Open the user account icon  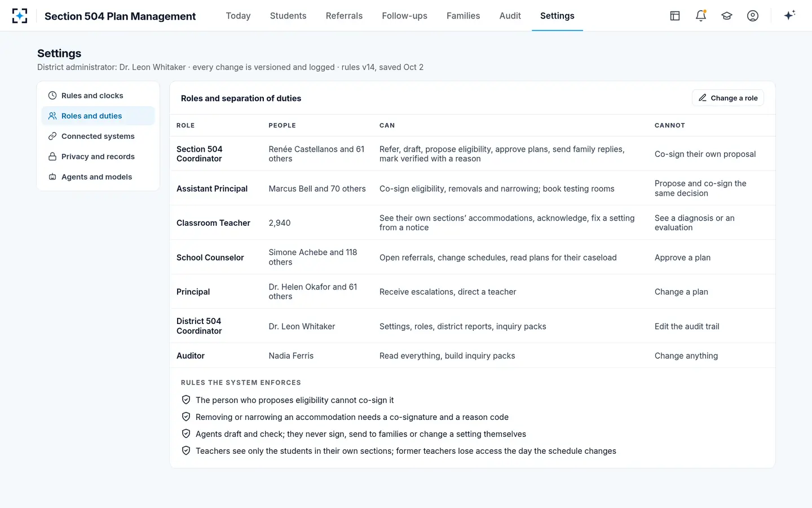pos(753,16)
